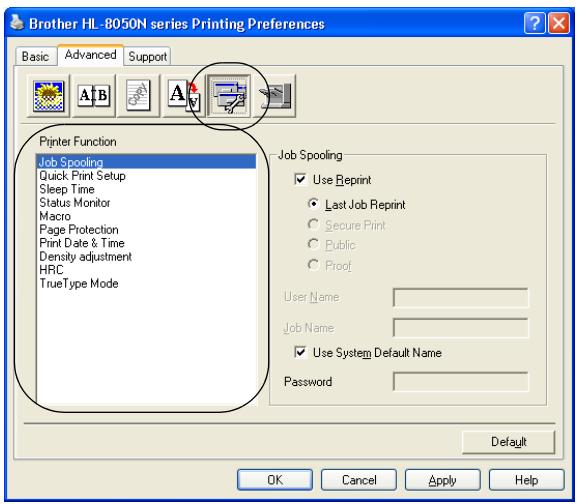Switch to the Advanced tab
This screenshot has height=504, width=581.
coord(90,55)
